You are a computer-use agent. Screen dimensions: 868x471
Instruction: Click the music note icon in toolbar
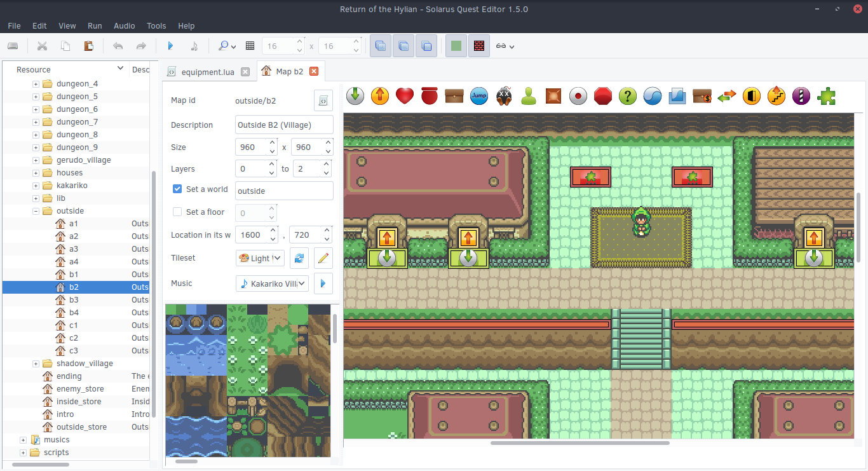tap(194, 46)
